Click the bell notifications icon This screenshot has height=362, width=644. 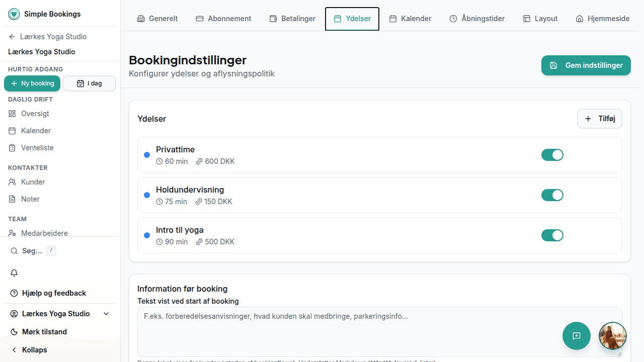click(14, 273)
